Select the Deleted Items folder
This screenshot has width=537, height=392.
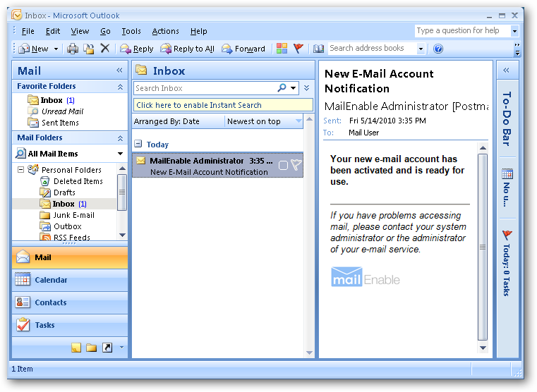pos(71,181)
